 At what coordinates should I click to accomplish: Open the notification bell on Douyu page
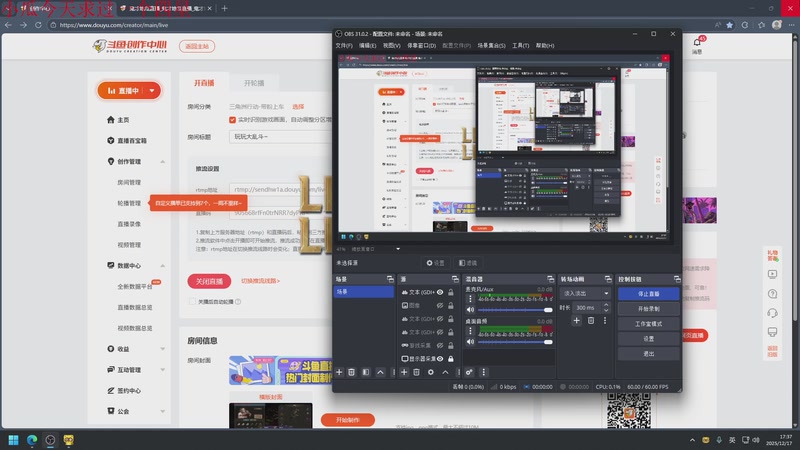697,42
